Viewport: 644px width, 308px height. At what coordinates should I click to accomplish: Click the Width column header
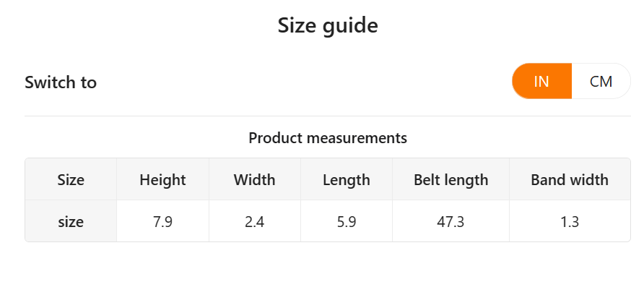(x=255, y=180)
